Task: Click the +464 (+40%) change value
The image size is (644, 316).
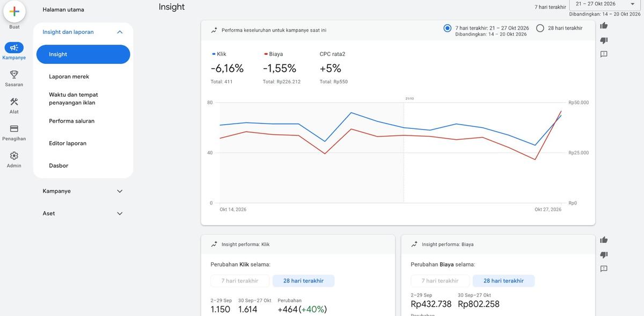Action: point(302,310)
